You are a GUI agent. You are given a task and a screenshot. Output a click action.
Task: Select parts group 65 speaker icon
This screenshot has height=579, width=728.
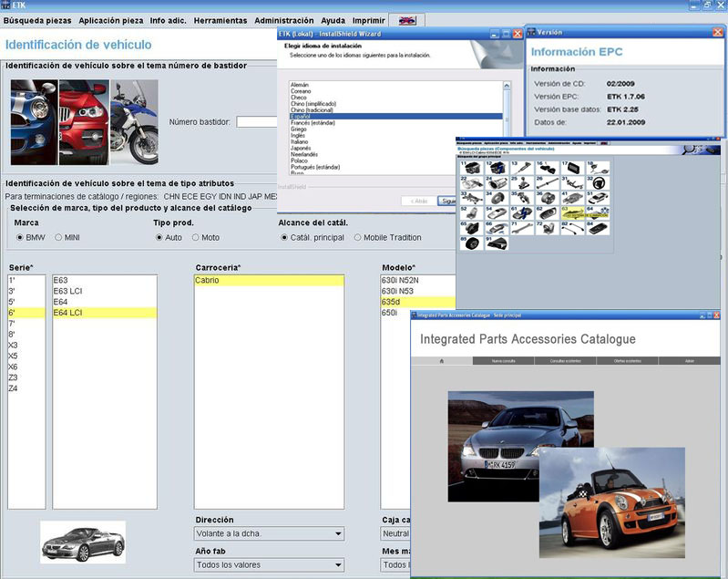471,228
